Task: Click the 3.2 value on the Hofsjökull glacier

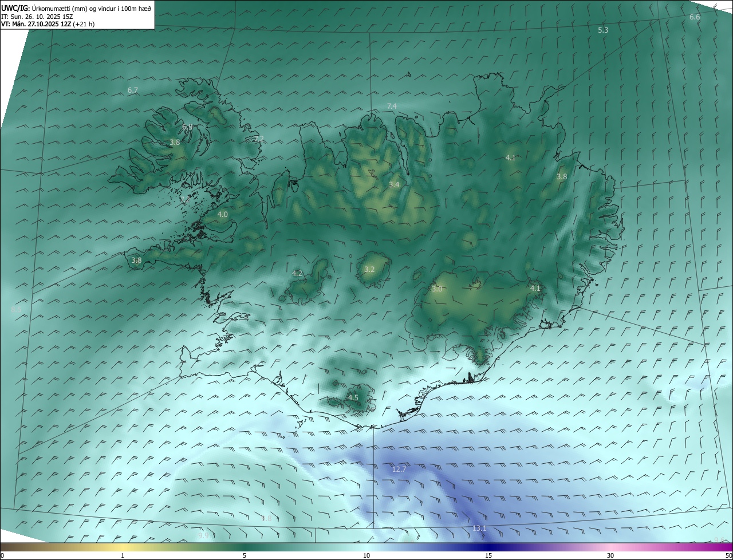Action: click(369, 269)
